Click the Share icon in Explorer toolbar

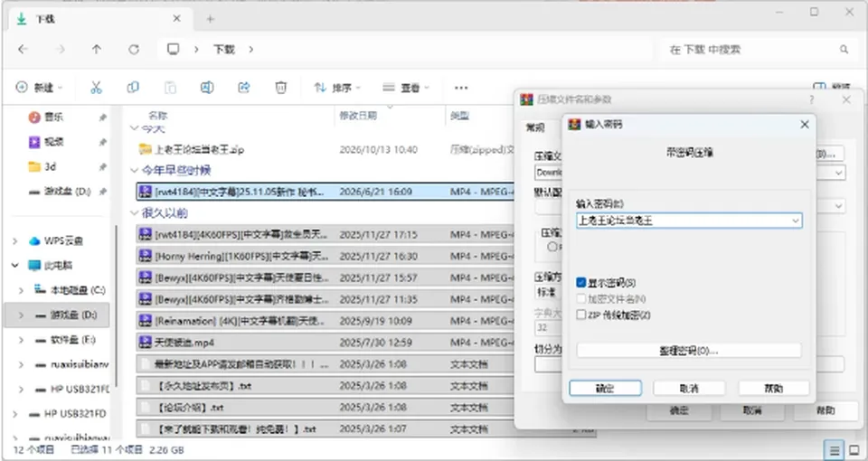pyautogui.click(x=243, y=88)
